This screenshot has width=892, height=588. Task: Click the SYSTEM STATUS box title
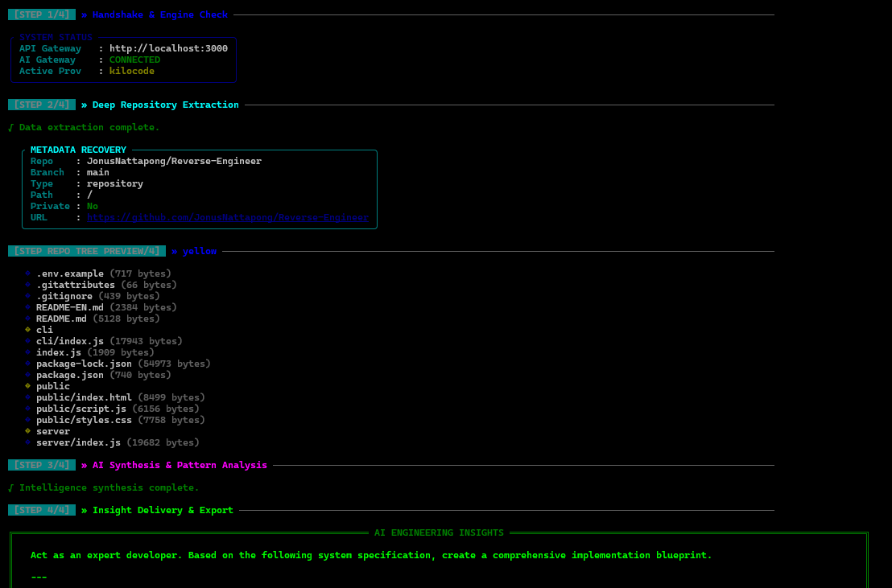point(56,37)
